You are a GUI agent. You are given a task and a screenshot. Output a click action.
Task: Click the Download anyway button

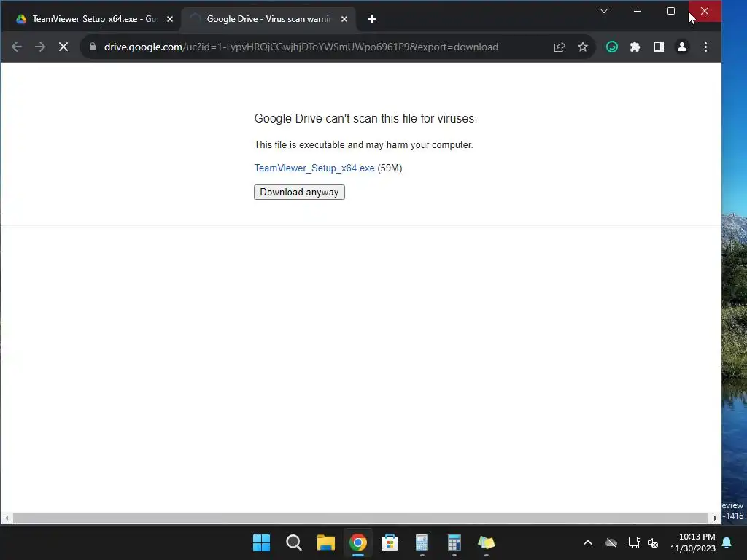click(x=299, y=192)
